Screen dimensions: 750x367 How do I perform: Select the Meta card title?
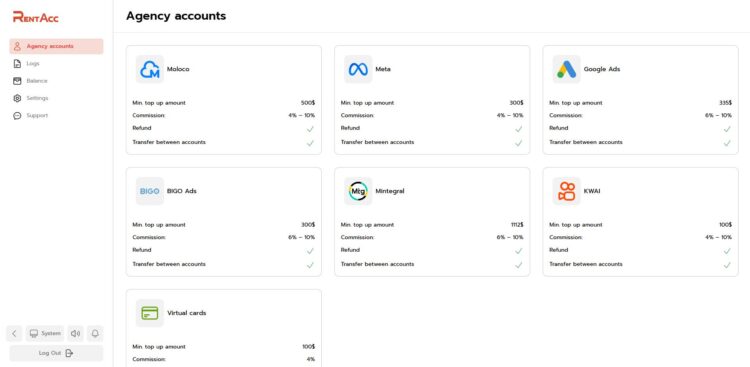[383, 69]
